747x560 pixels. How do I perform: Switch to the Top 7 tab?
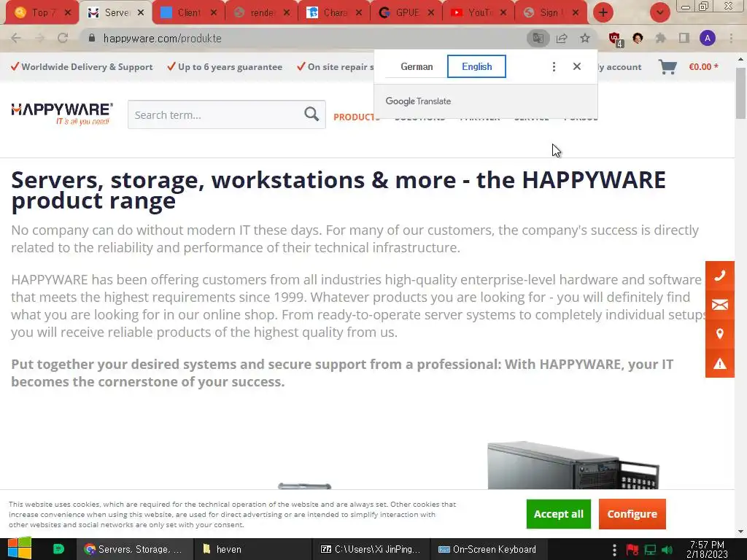(40, 13)
